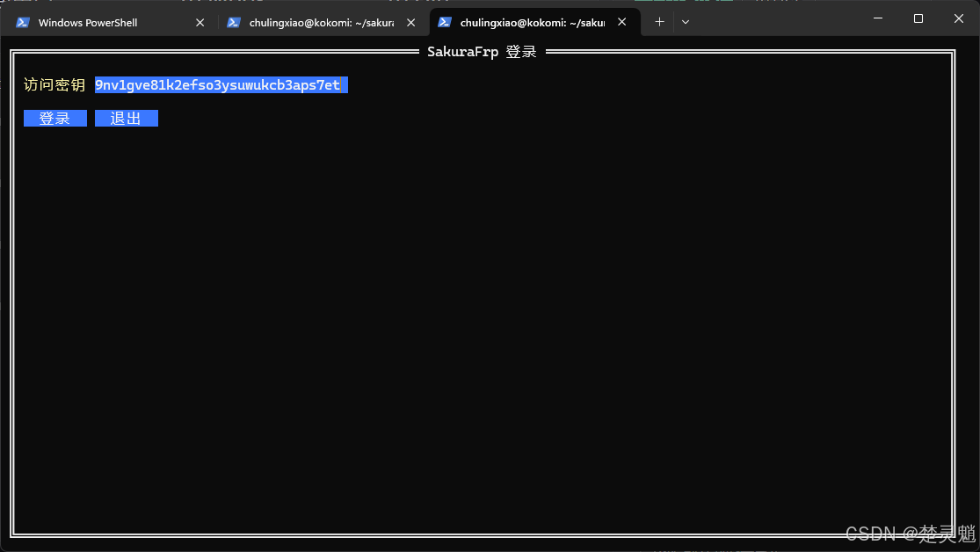This screenshot has width=980, height=552.
Task: Close the terminal window
Action: [959, 18]
